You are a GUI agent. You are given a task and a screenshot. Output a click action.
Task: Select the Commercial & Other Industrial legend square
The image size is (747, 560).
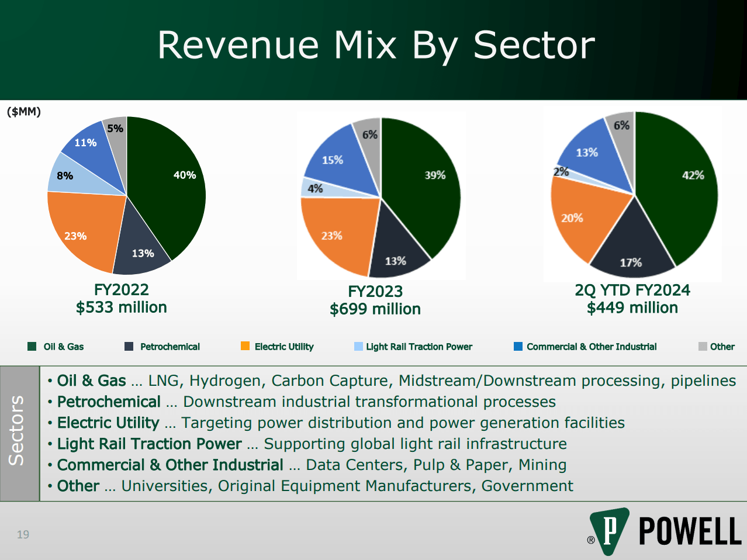[x=517, y=346]
